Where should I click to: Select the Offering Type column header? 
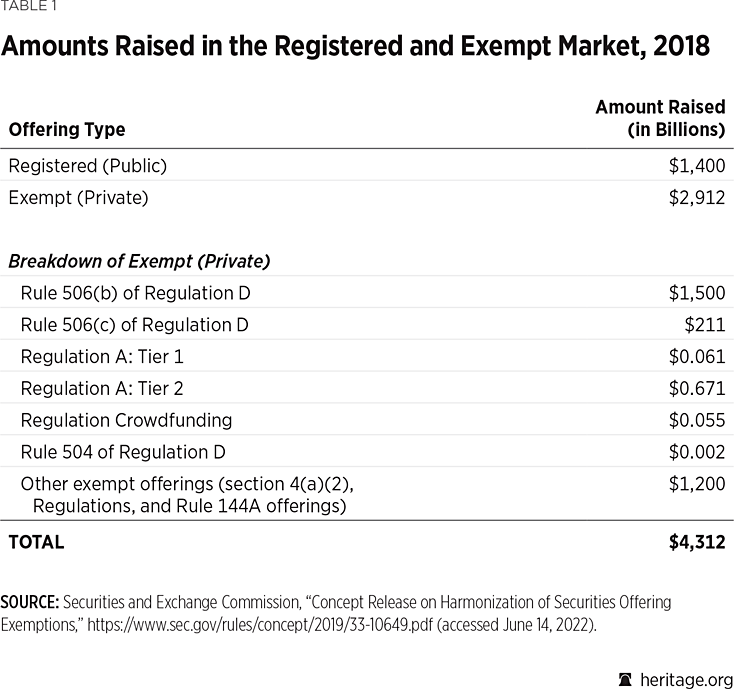[67, 130]
